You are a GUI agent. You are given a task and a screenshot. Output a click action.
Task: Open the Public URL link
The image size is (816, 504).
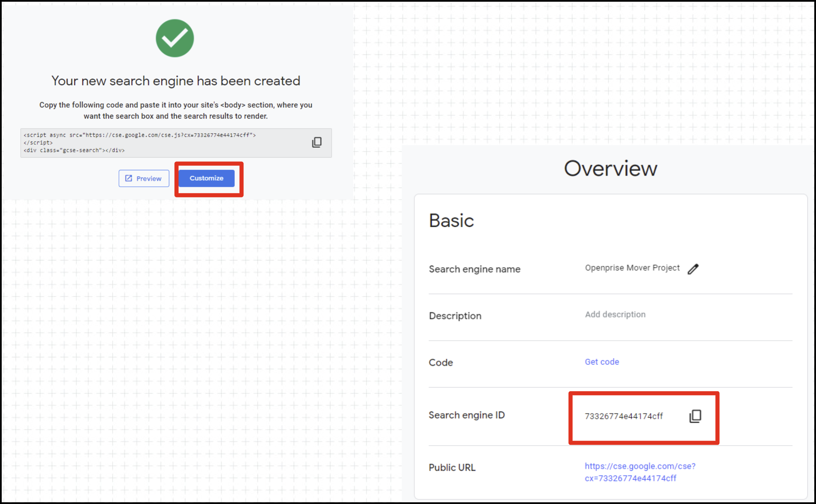(x=640, y=472)
